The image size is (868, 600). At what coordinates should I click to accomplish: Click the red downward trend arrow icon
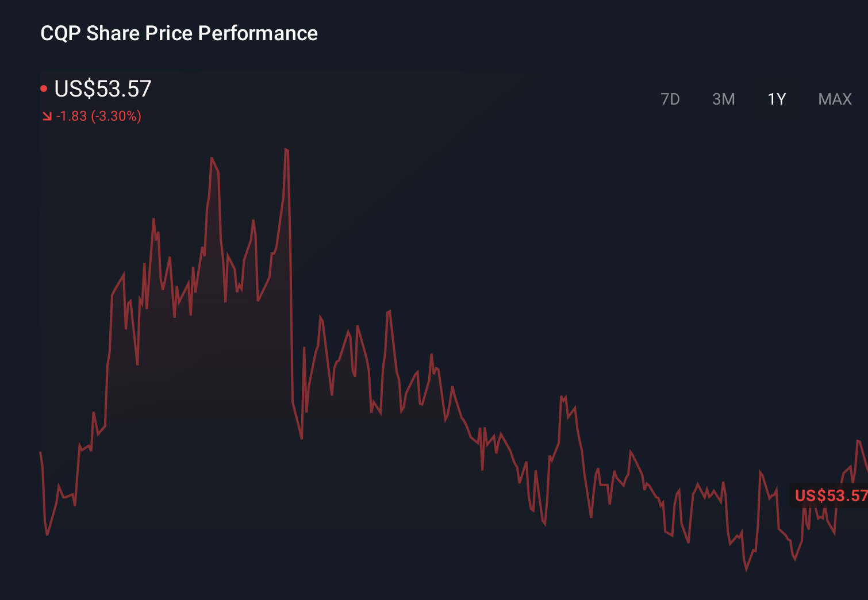coord(47,116)
